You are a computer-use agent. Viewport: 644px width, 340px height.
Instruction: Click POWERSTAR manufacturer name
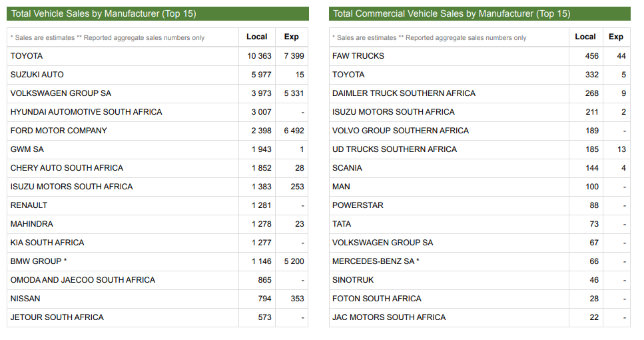click(358, 205)
